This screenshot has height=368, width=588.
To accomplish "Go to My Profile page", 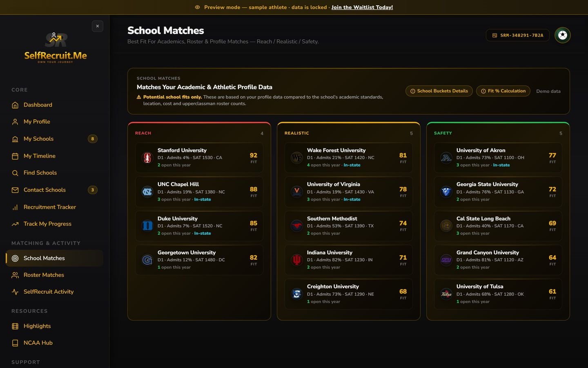I will [x=54, y=122].
